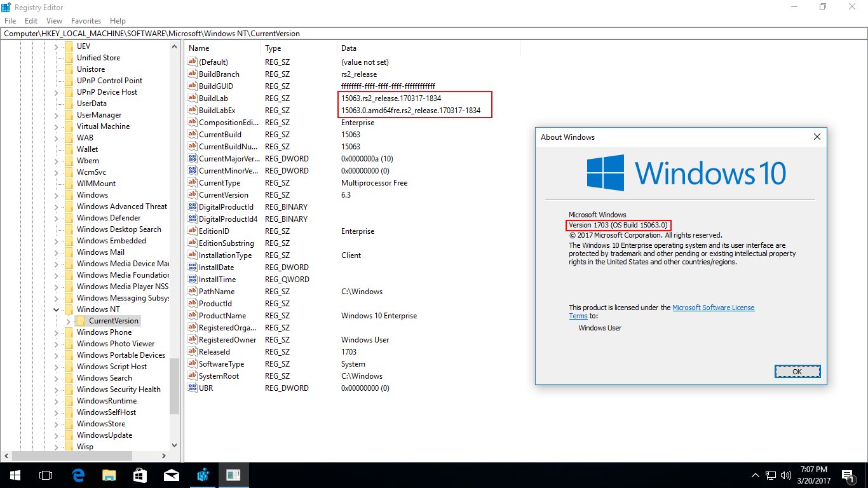This screenshot has height=488, width=868.
Task: Select the Unified Store key
Action: [98, 58]
